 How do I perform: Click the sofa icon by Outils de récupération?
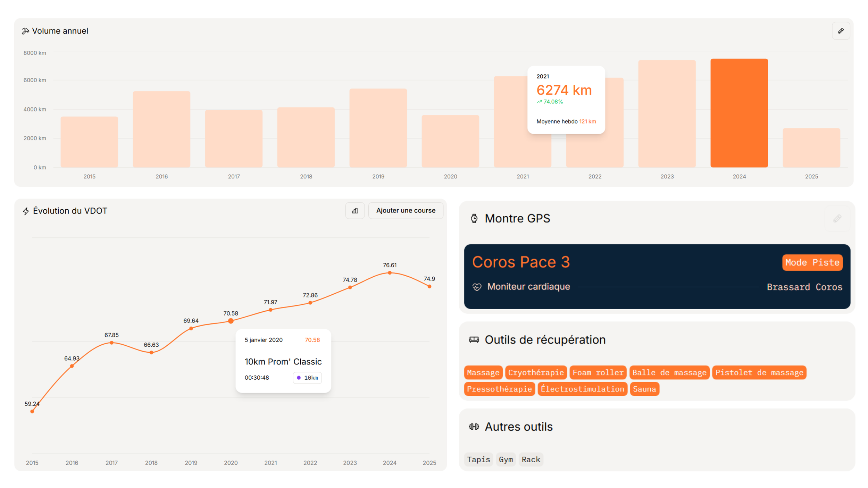point(474,339)
